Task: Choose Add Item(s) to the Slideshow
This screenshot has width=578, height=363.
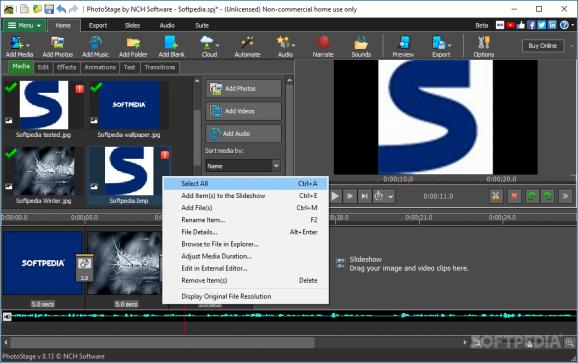Action: pos(246,196)
